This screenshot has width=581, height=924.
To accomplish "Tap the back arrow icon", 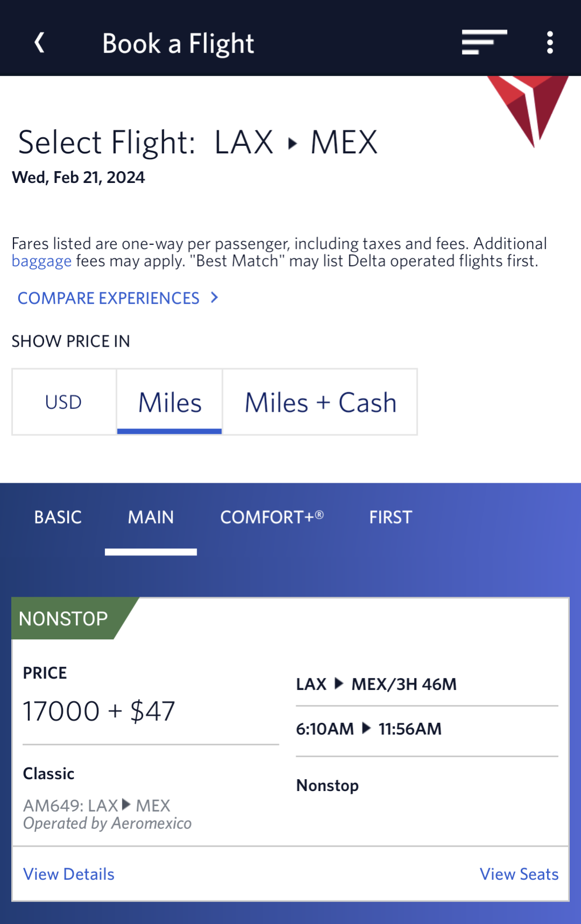I will (x=39, y=43).
